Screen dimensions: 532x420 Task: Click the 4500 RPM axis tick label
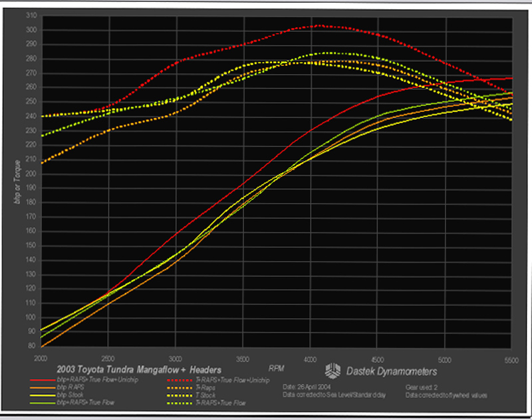point(377,360)
